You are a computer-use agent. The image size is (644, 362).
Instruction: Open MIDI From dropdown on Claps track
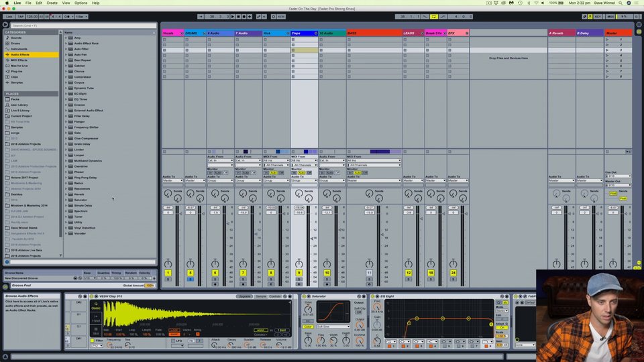tap(304, 160)
